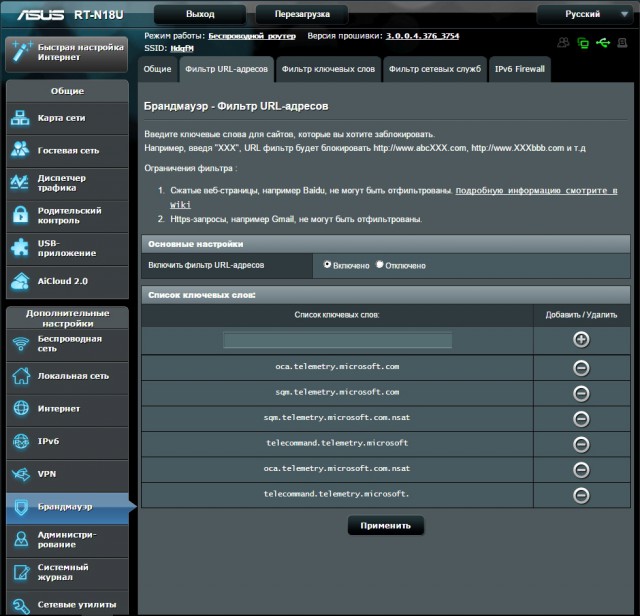Viewport: 640px width, 616px height.
Task: Open the Quick Internet Setup wizard icon
Action: [x=21, y=52]
